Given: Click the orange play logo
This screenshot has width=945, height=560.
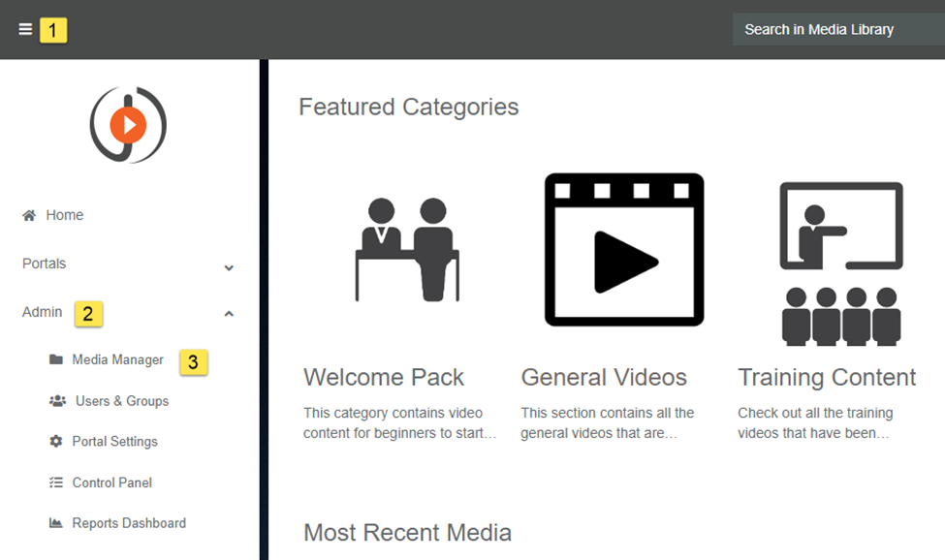Looking at the screenshot, I should pyautogui.click(x=128, y=124).
